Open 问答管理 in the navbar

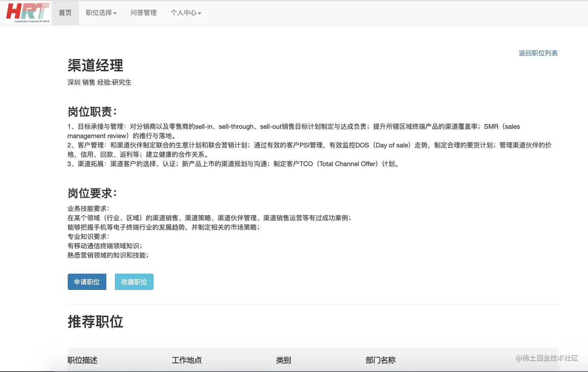(143, 13)
